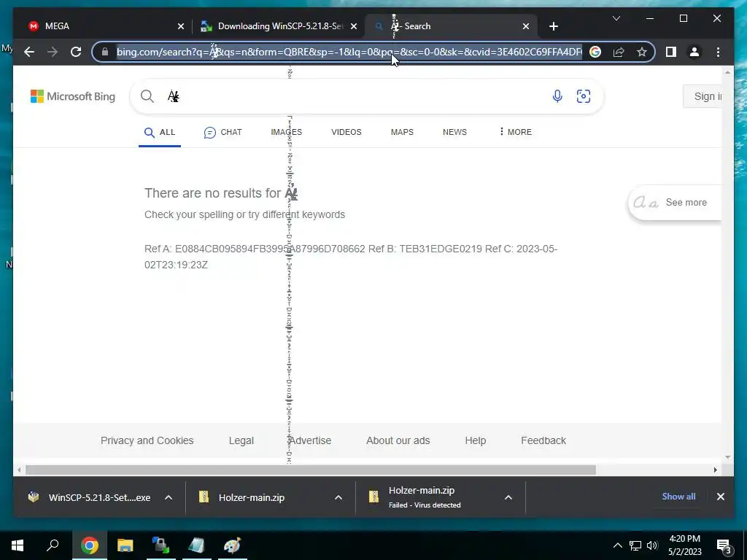Viewport: 747px width, 560px height.
Task: Click the horizontal scrollbar right arrow
Action: 715,470
